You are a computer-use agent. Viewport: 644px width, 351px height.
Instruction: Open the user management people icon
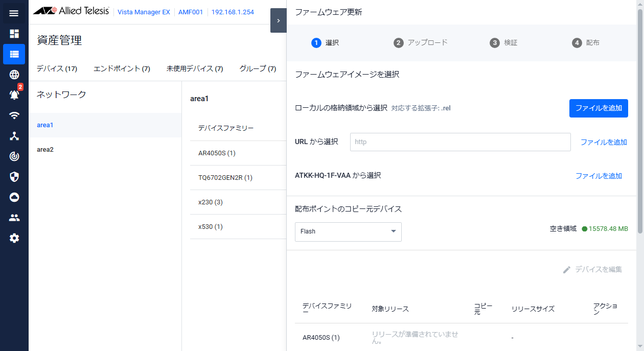click(14, 218)
